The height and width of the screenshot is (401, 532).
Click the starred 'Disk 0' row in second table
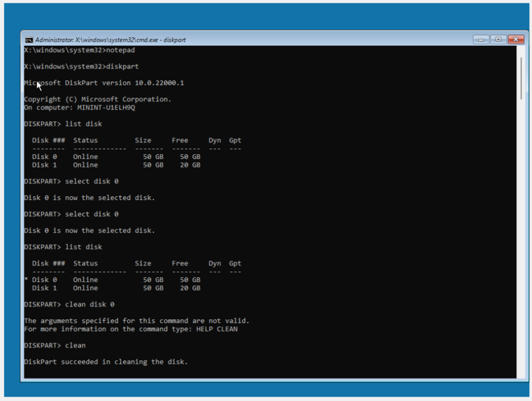point(112,280)
